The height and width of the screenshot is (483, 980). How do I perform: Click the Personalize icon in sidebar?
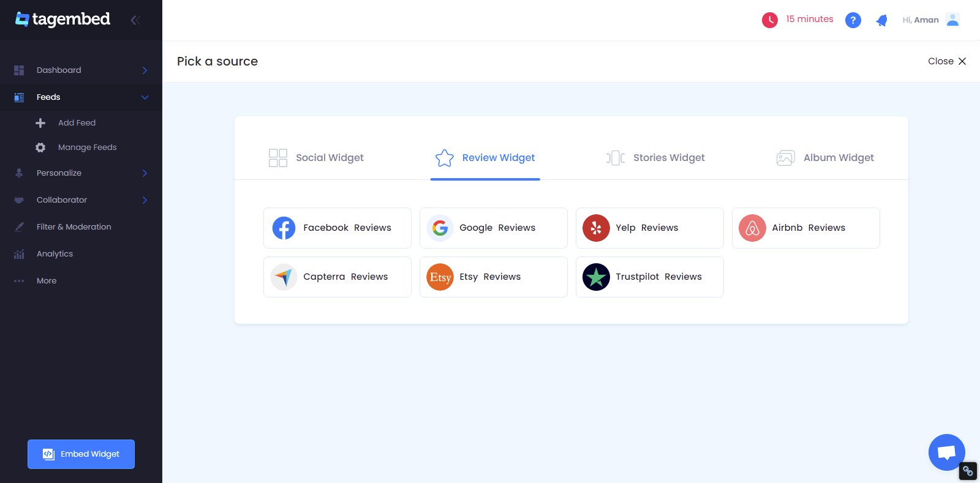19,173
